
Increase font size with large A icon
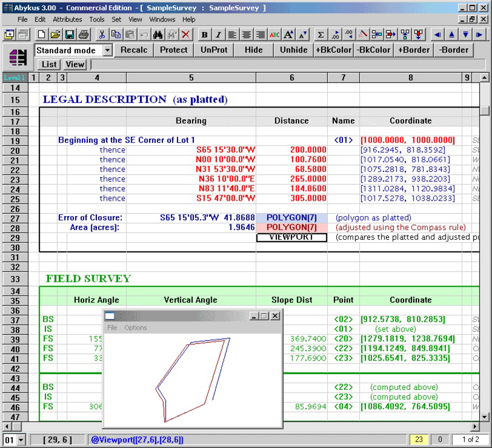289,35
